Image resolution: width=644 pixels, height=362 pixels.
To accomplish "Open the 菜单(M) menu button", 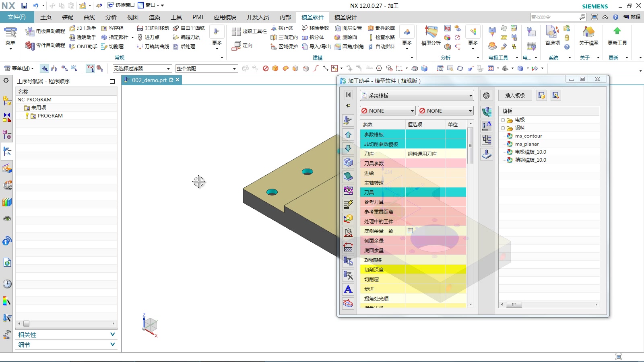I will click(19, 68).
